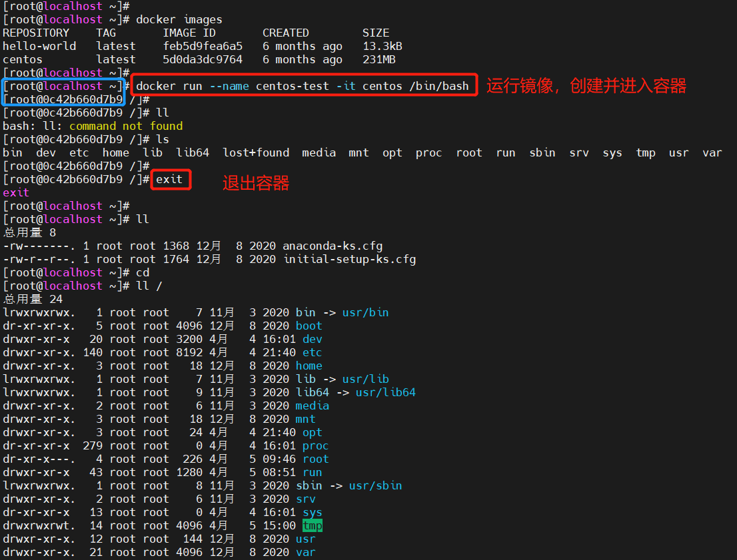Viewport: 737px width, 560px height.
Task: Click 'lost+found' in the ls output
Action: click(x=256, y=152)
